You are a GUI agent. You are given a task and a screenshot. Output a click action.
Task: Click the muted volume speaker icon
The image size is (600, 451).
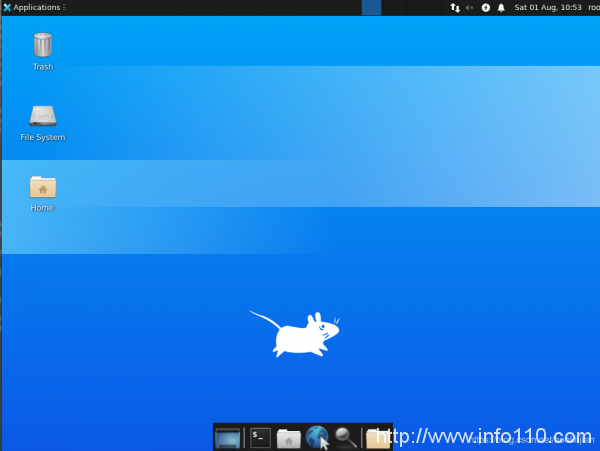tap(470, 7)
